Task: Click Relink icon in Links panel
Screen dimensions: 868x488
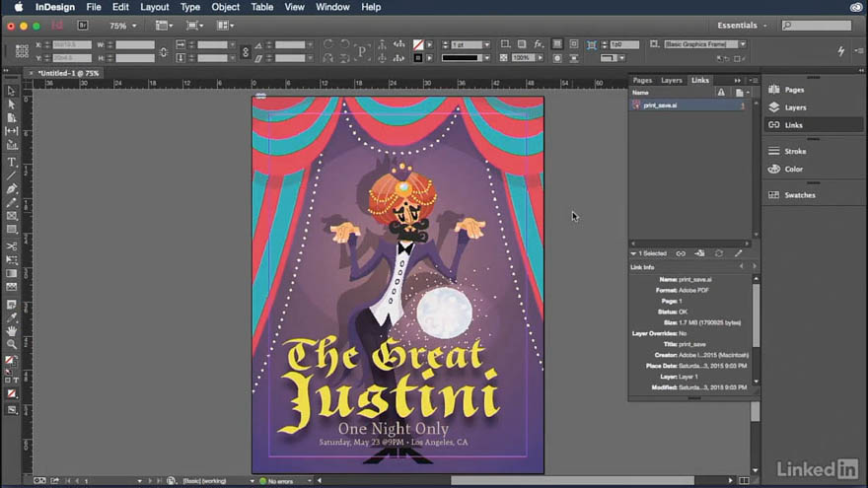Action: (681, 253)
